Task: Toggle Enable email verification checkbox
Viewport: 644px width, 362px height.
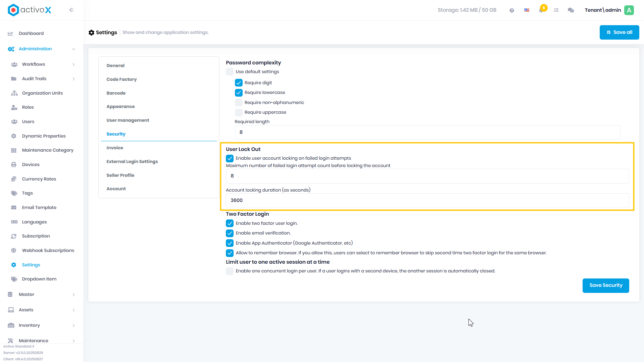Action: coord(230,233)
